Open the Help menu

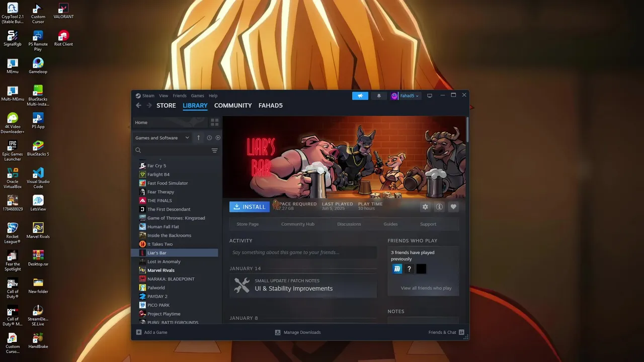(213, 96)
